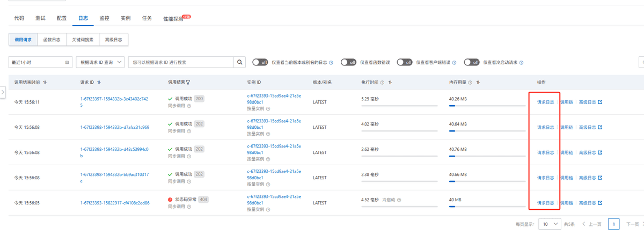Select the 关键词搜索 sub-tab

point(83,40)
